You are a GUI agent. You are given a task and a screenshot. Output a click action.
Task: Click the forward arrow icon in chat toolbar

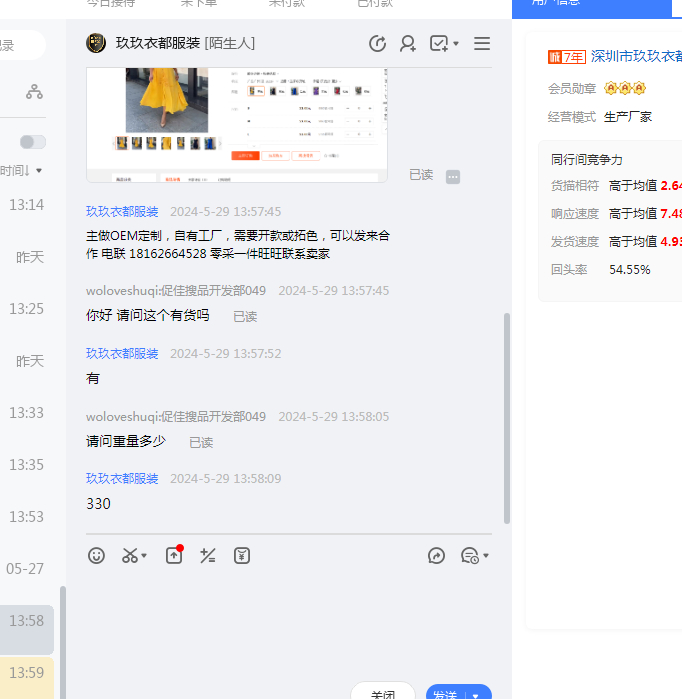[436, 556]
